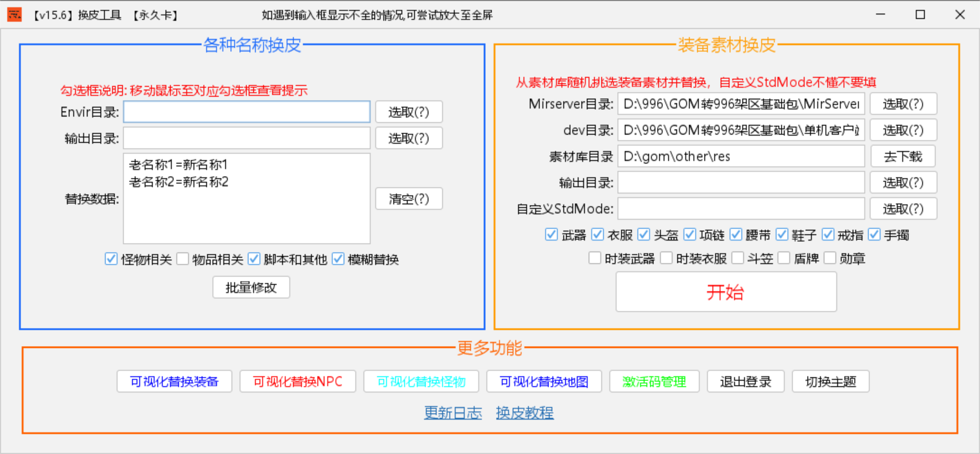
Task: Toggle the 模糊替换 checkbox
Action: (338, 259)
